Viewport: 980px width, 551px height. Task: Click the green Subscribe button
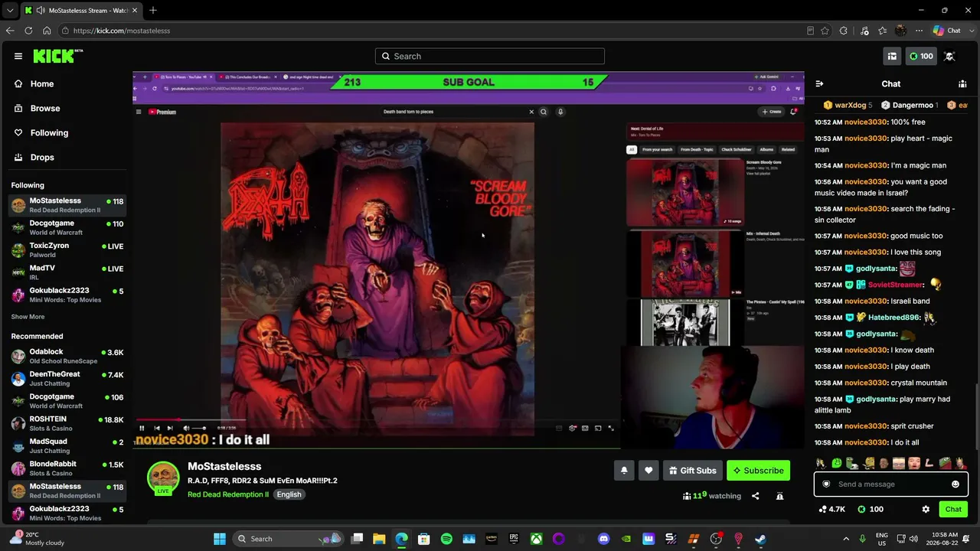(758, 471)
